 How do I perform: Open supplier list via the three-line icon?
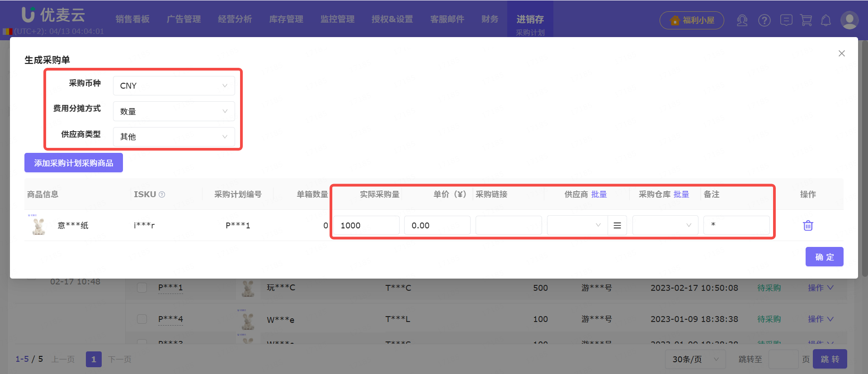tap(617, 225)
